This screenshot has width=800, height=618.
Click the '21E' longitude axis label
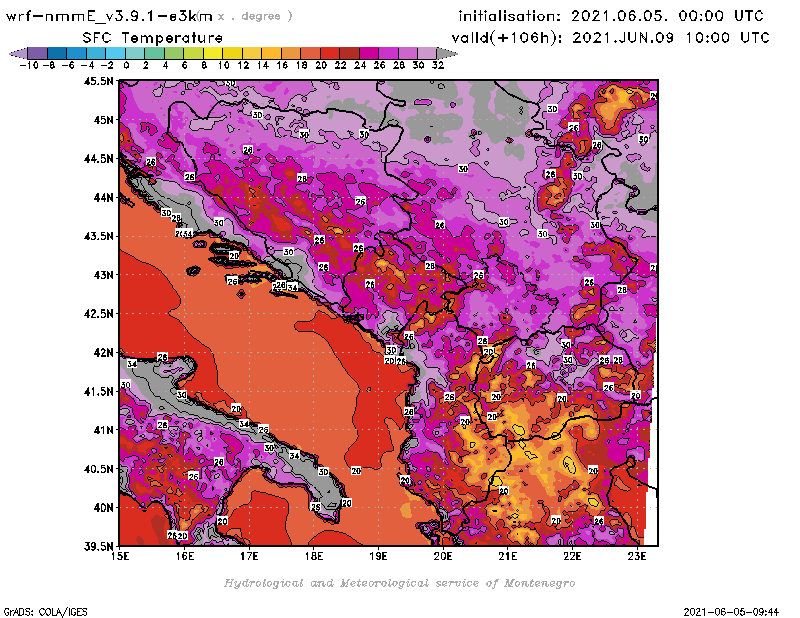(x=507, y=556)
